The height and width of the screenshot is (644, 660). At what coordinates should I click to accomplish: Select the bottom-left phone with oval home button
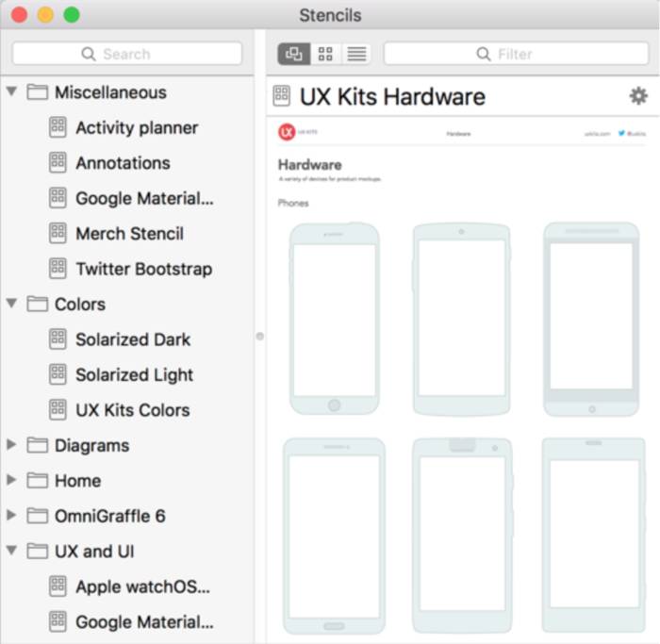(334, 536)
